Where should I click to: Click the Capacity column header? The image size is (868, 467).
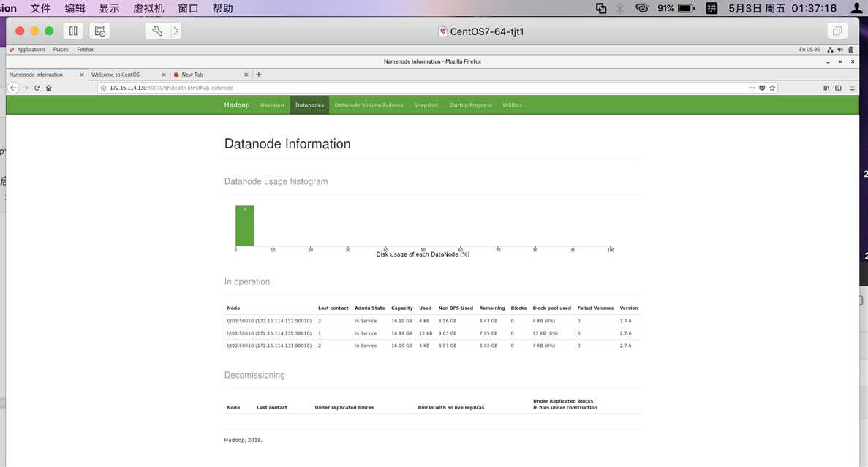(x=402, y=308)
